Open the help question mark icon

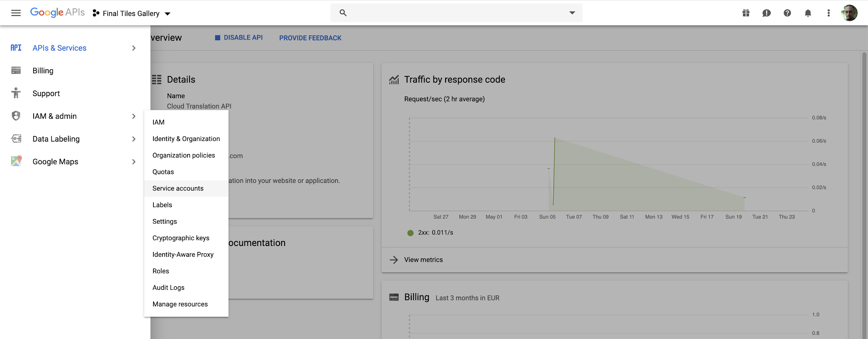click(x=787, y=13)
